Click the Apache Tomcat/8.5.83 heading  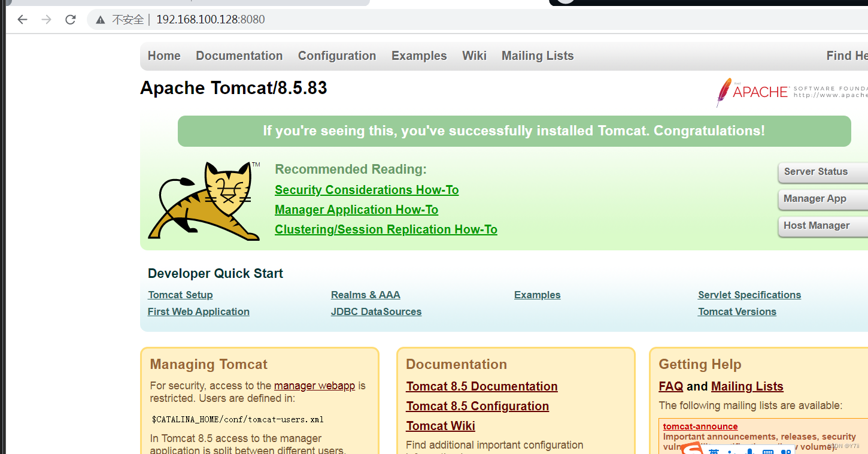(233, 88)
